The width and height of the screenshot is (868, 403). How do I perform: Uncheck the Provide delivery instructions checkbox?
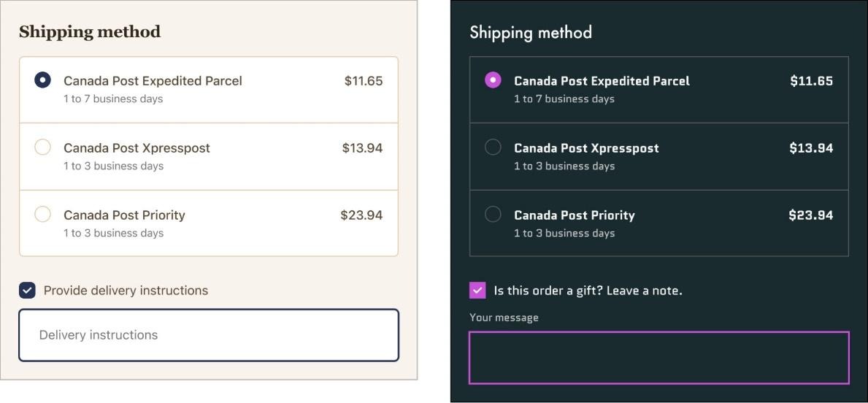click(27, 291)
